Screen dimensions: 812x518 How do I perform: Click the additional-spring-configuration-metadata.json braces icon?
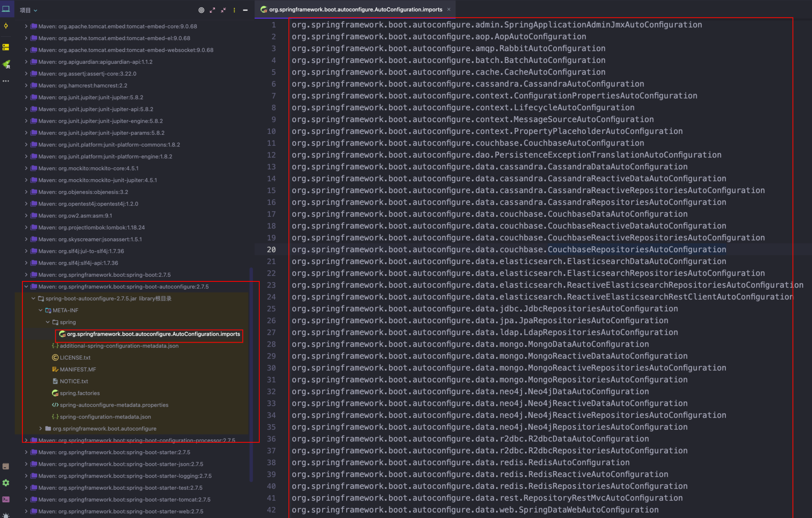(55, 346)
